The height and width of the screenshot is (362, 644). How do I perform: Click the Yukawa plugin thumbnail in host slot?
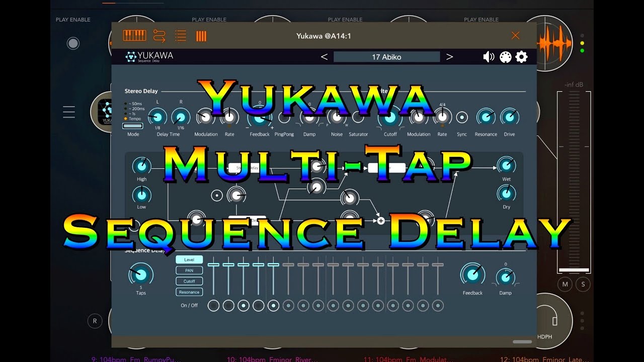pyautogui.click(x=106, y=112)
